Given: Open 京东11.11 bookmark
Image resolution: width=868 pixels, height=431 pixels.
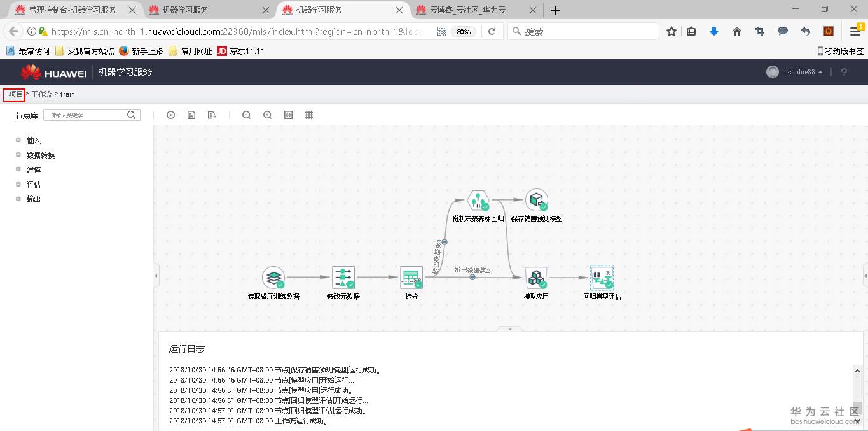Looking at the screenshot, I should (241, 52).
